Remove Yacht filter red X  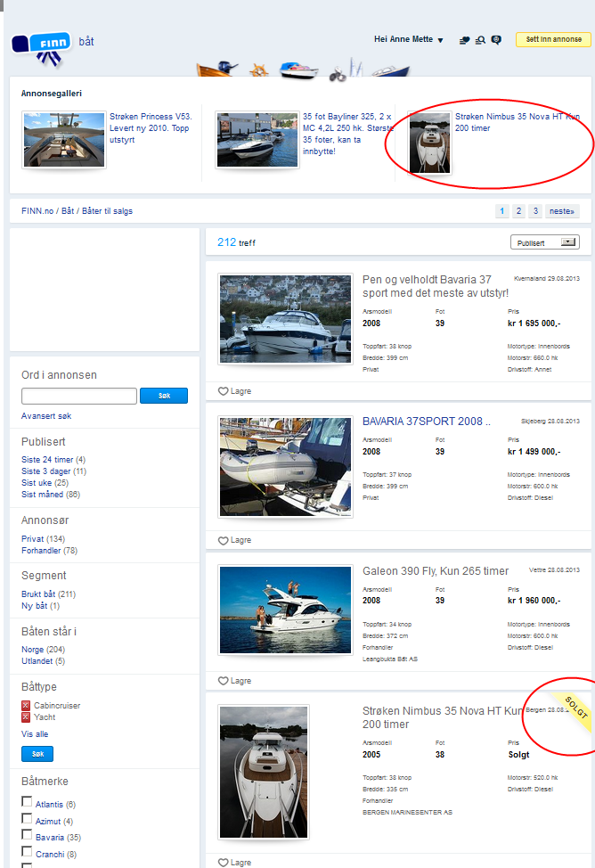click(26, 717)
